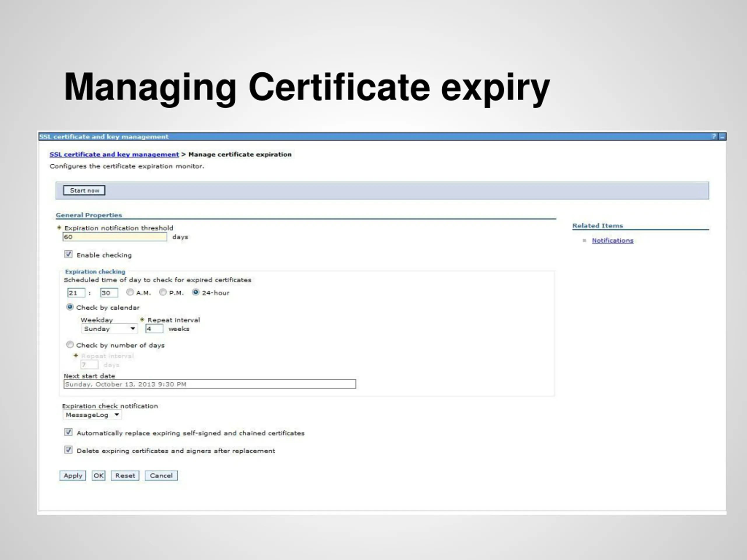This screenshot has height=560, width=747.
Task: Click the Cancel button
Action: tap(161, 476)
